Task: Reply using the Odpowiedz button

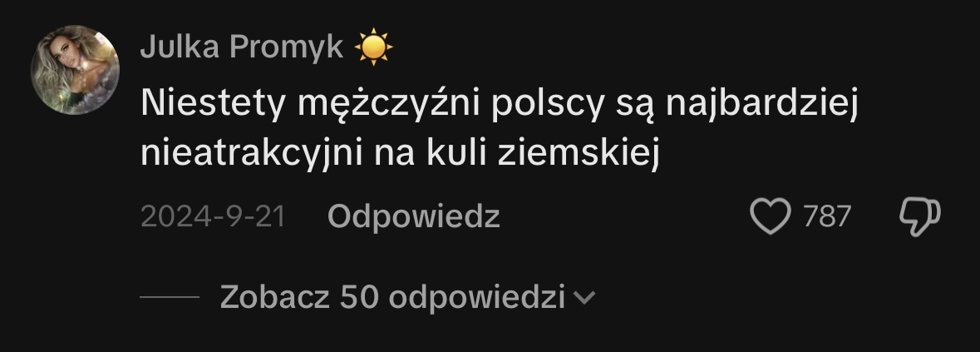Action: pyautogui.click(x=413, y=216)
